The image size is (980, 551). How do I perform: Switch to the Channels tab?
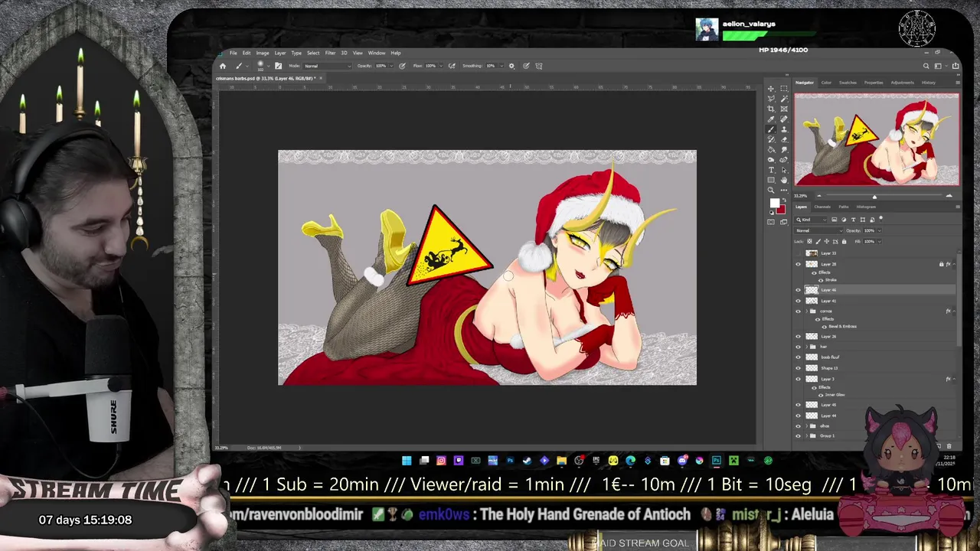822,207
